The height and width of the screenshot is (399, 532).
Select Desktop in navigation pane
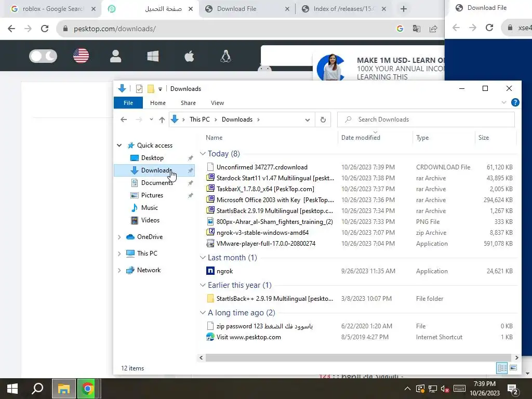point(152,158)
